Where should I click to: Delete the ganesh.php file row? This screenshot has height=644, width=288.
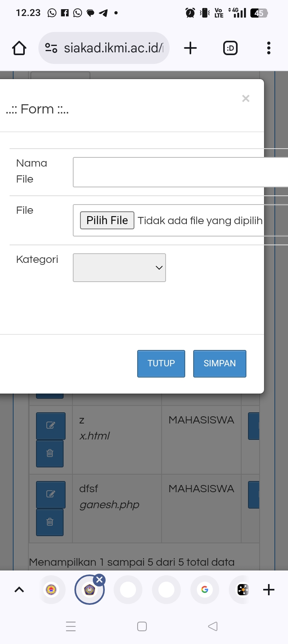coord(50,522)
